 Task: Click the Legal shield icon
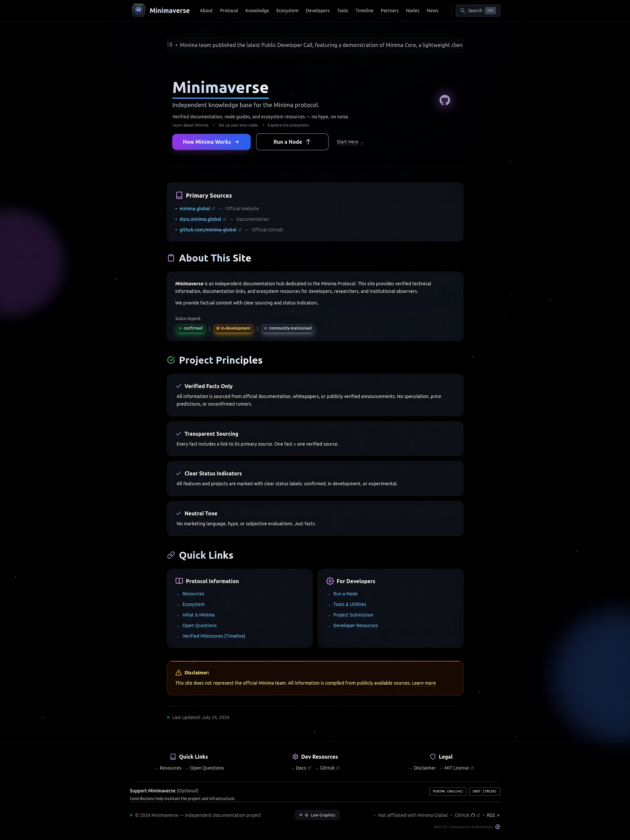point(433,757)
